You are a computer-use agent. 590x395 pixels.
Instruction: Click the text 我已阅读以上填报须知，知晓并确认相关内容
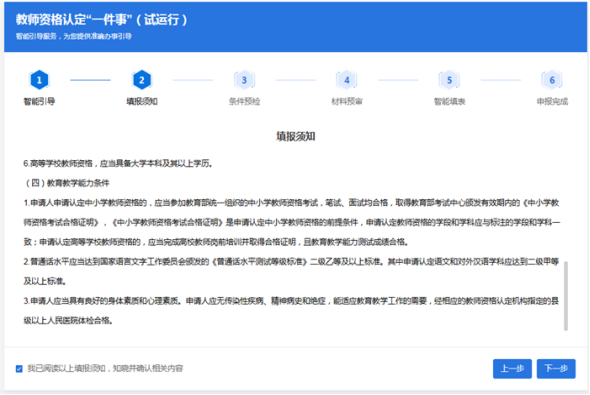[x=105, y=369]
